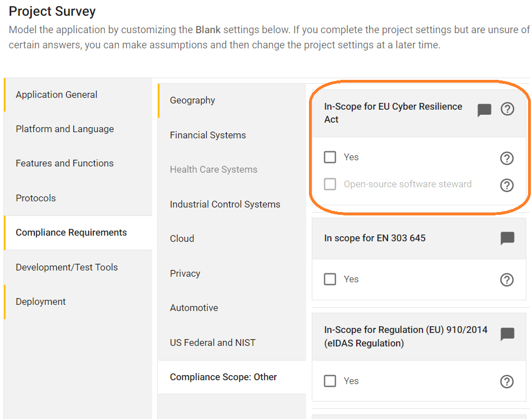Check Yes for eIDAS Regulation scope
The height and width of the screenshot is (419, 532).
(x=330, y=381)
